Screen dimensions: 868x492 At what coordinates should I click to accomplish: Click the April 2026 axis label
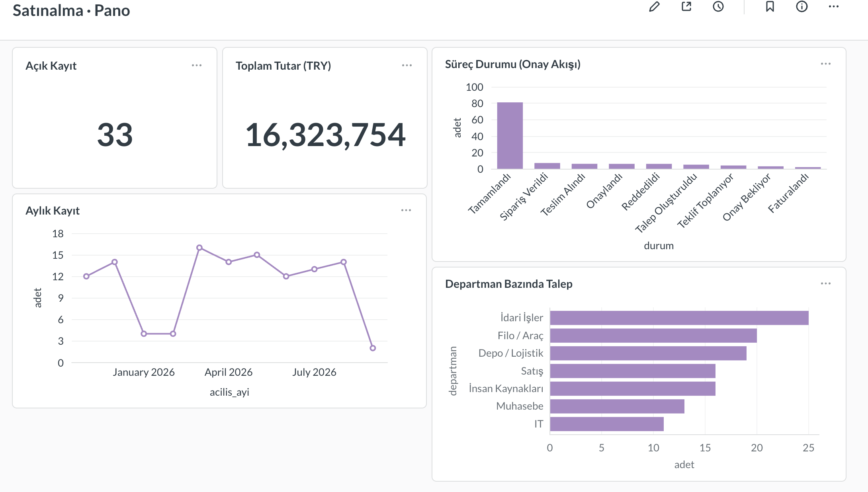pos(229,372)
